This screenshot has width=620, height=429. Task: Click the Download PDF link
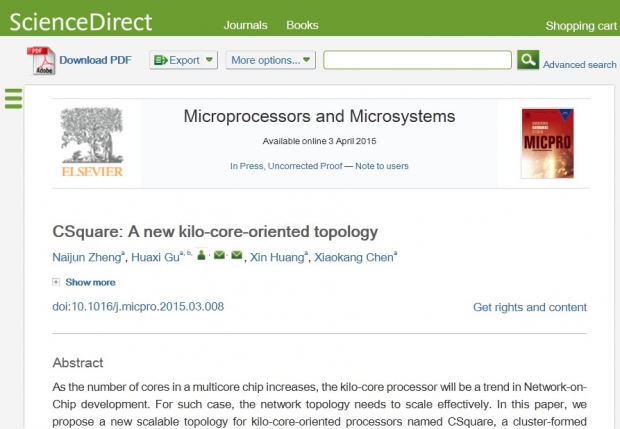tap(95, 60)
